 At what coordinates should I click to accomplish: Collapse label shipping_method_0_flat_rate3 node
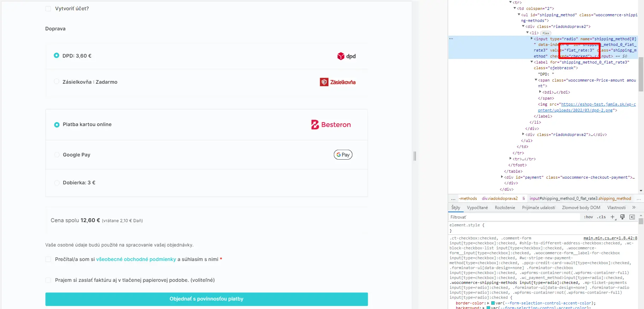(532, 62)
